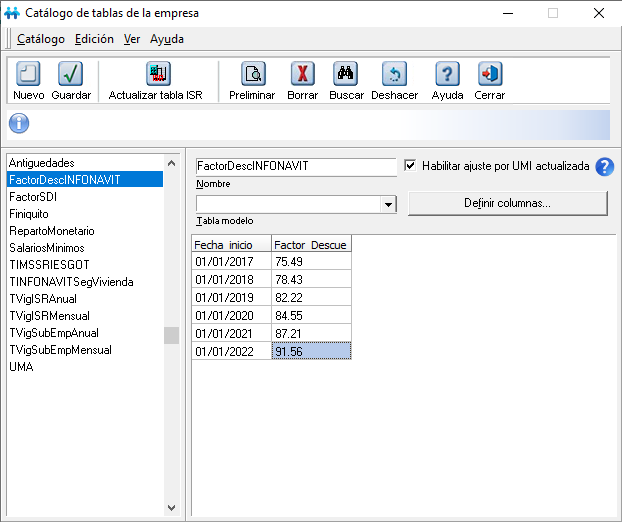
Task: Click the blue information icon
Action: (19, 123)
